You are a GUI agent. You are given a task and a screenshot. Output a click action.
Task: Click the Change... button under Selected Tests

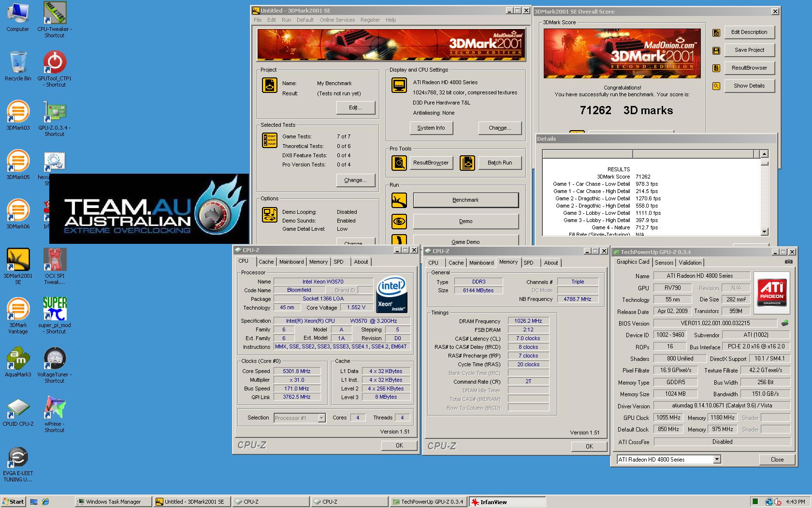355,180
